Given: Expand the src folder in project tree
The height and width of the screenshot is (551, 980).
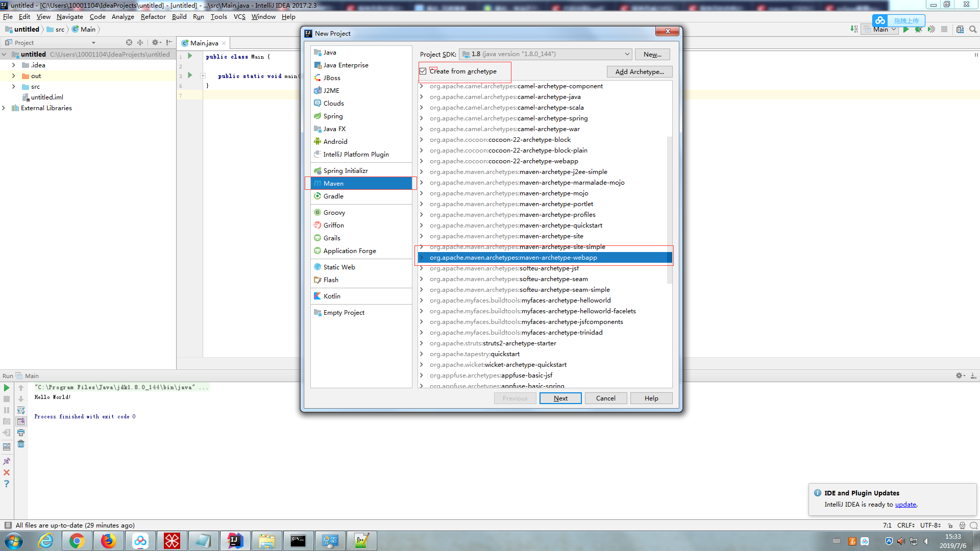Looking at the screenshot, I should (14, 87).
